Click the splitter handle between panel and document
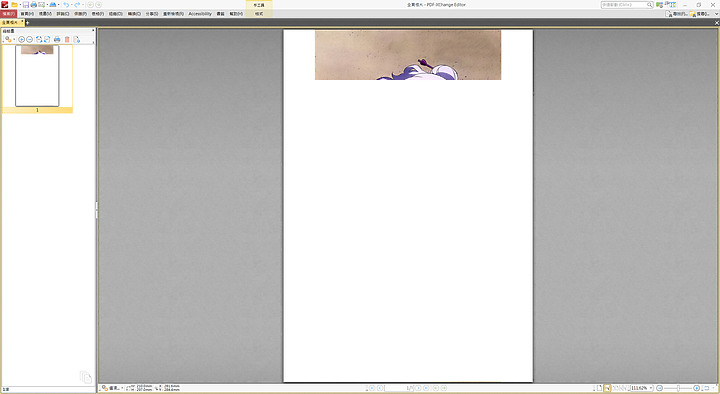Image resolution: width=720 pixels, height=394 pixels. click(96, 209)
